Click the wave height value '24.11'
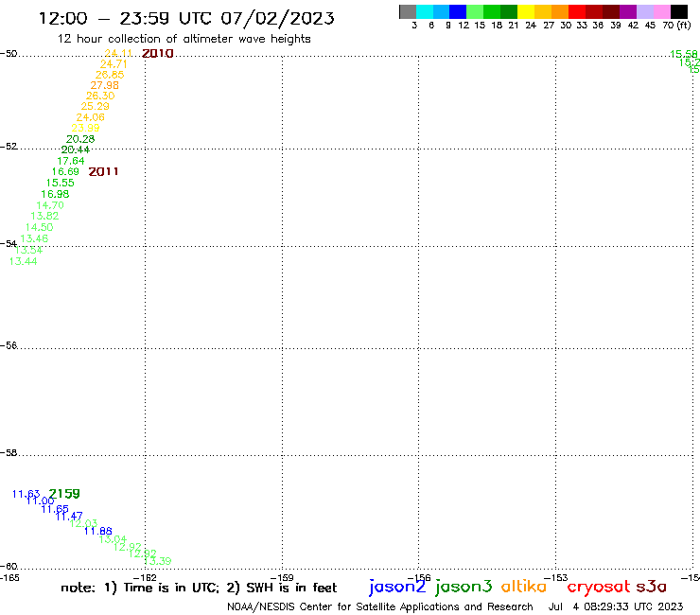This screenshot has height=615, width=700. tap(118, 54)
